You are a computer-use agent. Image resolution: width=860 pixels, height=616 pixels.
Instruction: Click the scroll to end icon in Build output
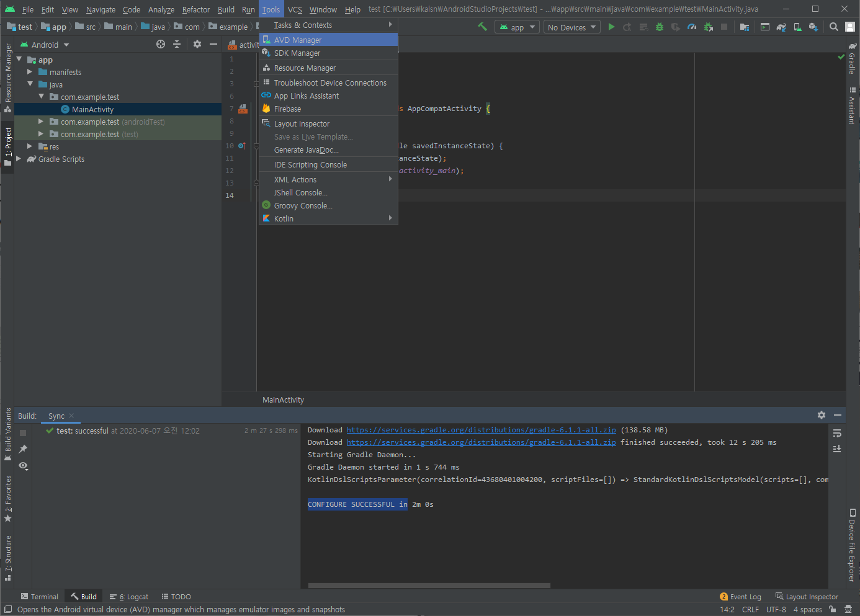837,449
